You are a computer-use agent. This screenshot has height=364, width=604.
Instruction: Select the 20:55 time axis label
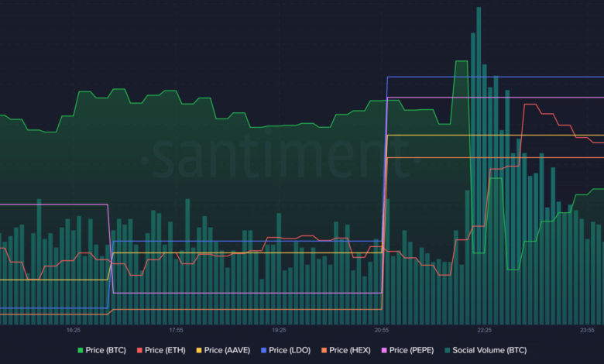[382, 330]
